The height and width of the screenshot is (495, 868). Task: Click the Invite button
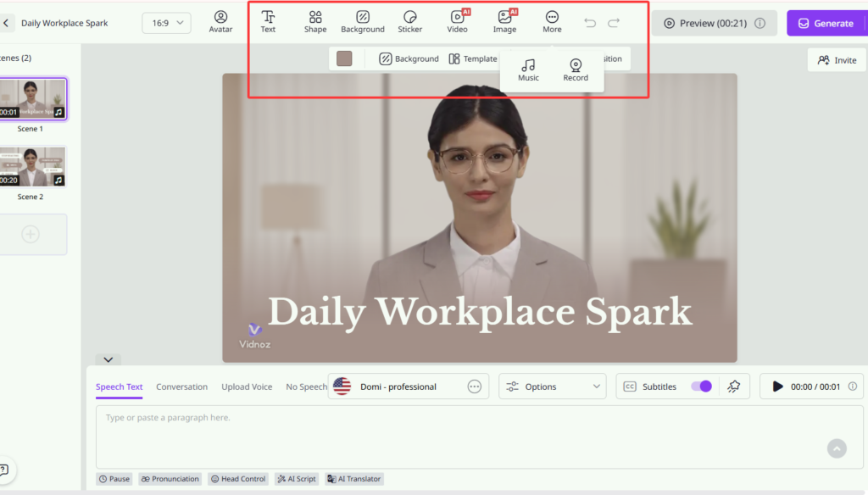click(x=837, y=60)
